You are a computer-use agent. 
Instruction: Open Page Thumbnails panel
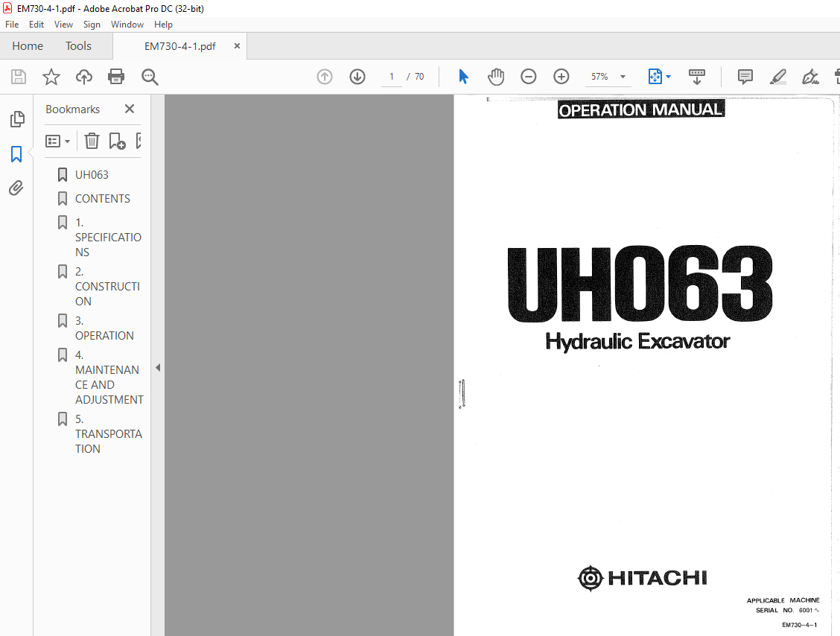(x=17, y=119)
